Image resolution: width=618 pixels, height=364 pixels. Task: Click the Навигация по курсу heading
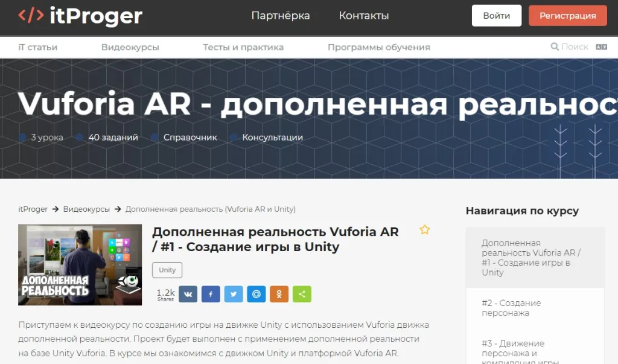click(522, 211)
